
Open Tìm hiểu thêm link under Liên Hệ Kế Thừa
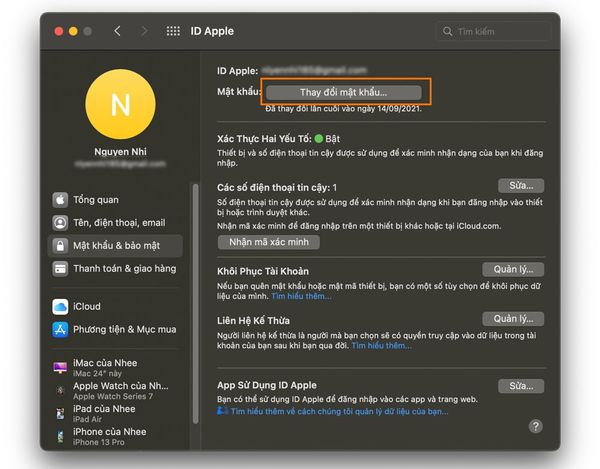pyautogui.click(x=382, y=346)
